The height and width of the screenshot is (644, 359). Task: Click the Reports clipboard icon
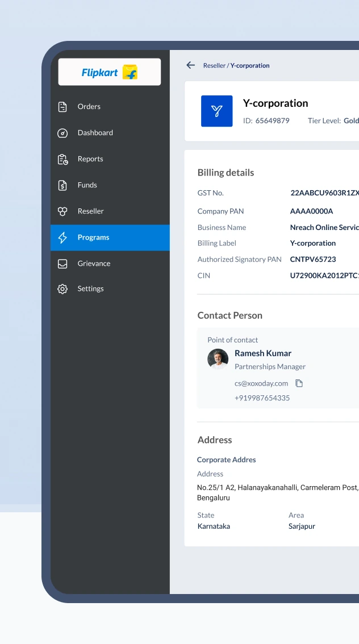(62, 159)
